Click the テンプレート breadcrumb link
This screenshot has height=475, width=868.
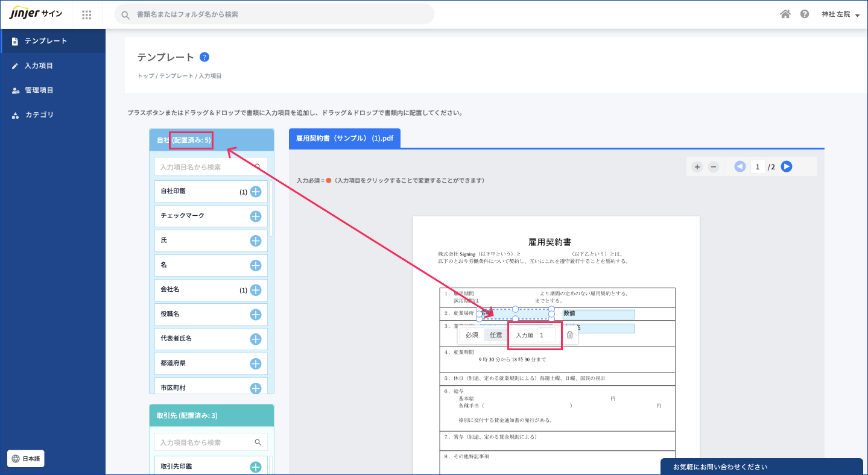(177, 76)
